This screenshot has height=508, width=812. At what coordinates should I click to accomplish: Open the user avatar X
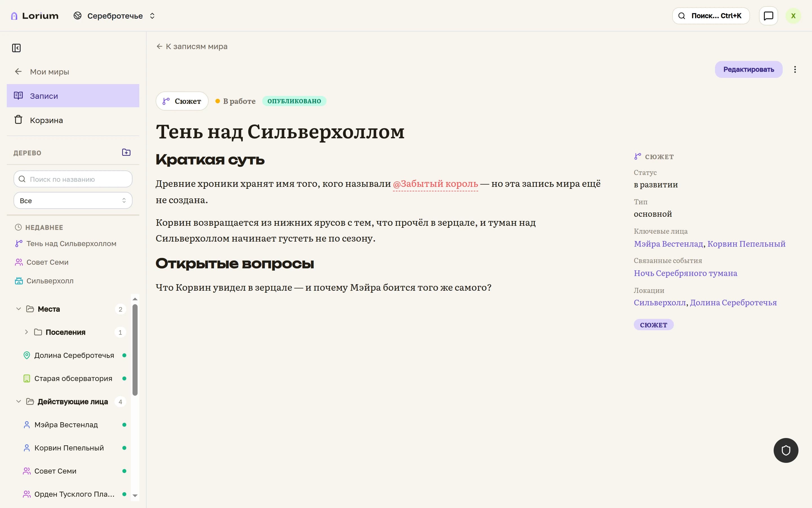(x=793, y=16)
